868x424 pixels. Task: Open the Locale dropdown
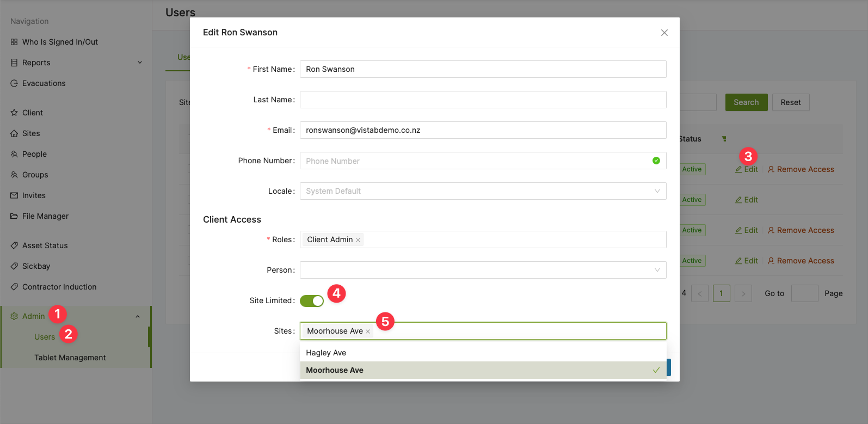coord(483,191)
